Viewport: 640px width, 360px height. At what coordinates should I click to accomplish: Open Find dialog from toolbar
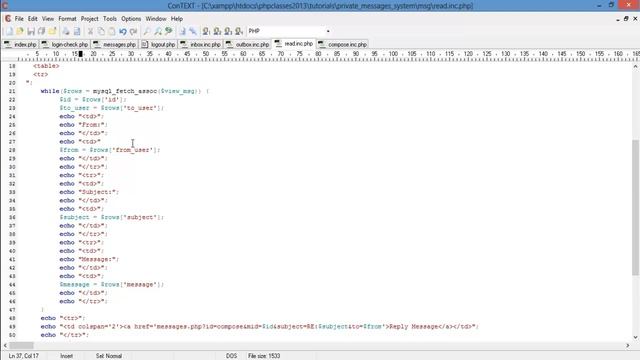[x=147, y=31]
